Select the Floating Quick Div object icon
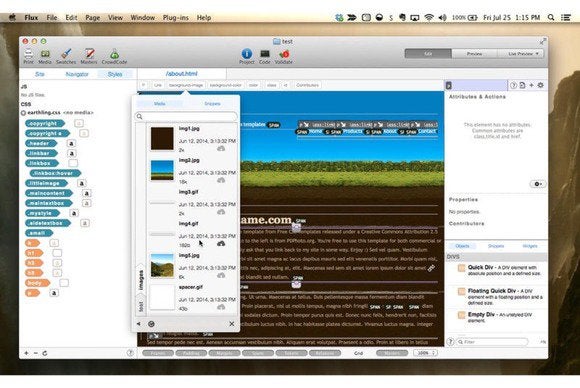Viewport: 580px width, 388px height. (461, 291)
